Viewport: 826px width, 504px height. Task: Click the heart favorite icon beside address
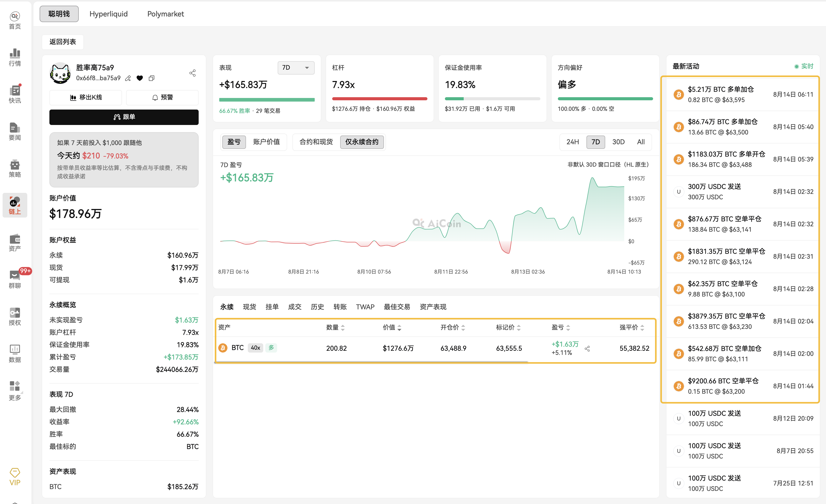[x=140, y=78]
